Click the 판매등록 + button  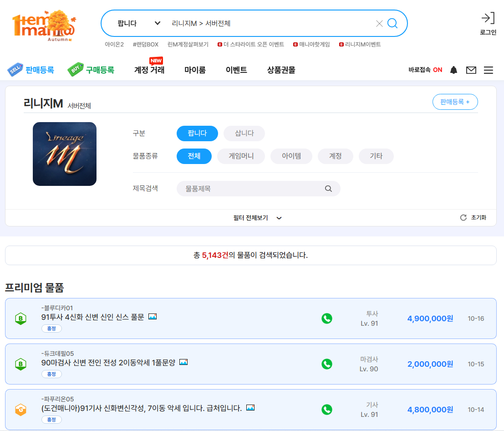click(455, 102)
